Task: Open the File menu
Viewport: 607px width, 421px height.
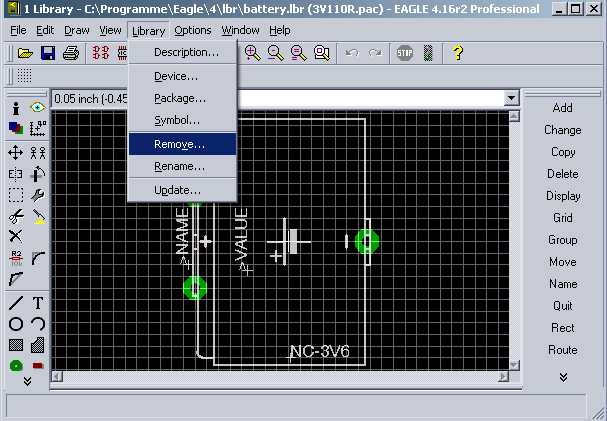Action: pos(18,30)
